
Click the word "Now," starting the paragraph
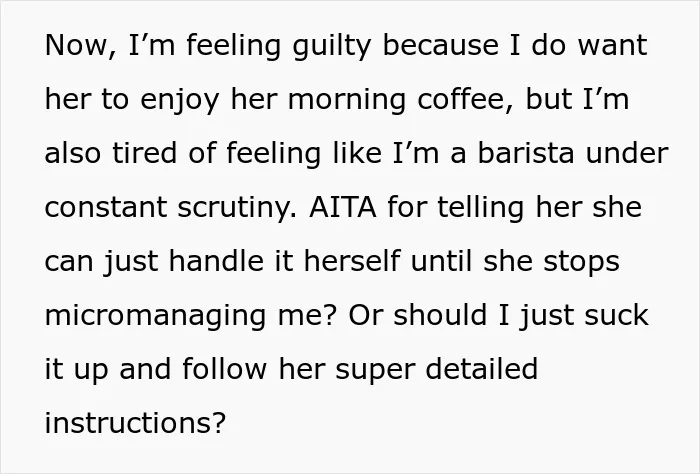81,45
